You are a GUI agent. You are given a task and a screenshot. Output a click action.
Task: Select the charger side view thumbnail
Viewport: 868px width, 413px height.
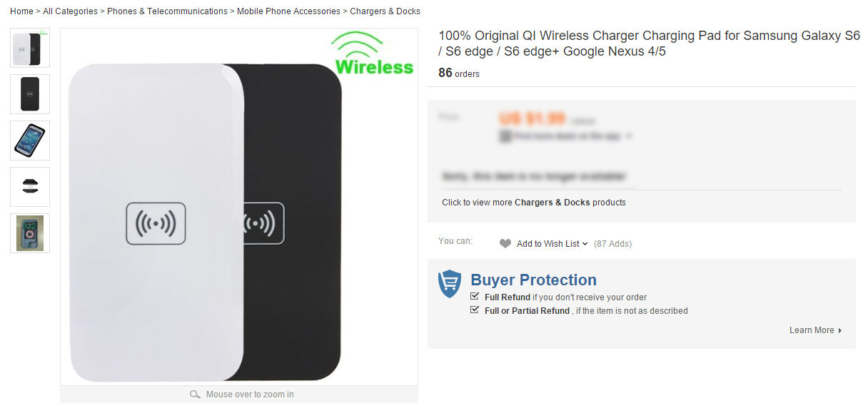(x=30, y=187)
